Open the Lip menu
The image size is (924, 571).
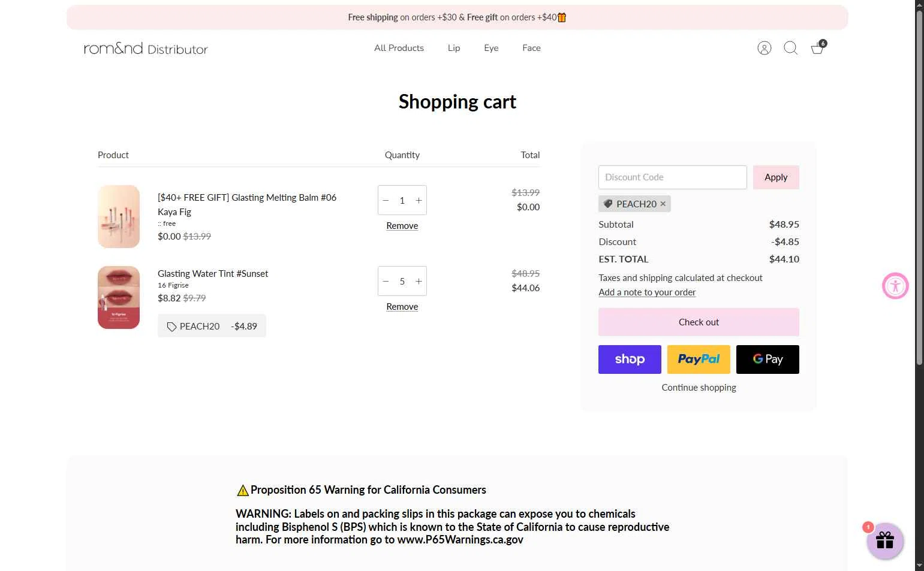point(454,48)
